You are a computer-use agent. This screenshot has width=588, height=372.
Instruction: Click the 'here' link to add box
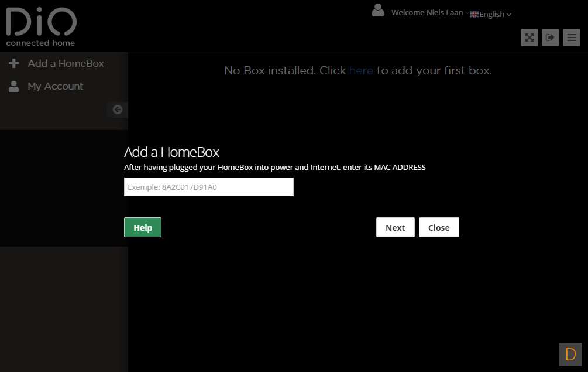(361, 71)
